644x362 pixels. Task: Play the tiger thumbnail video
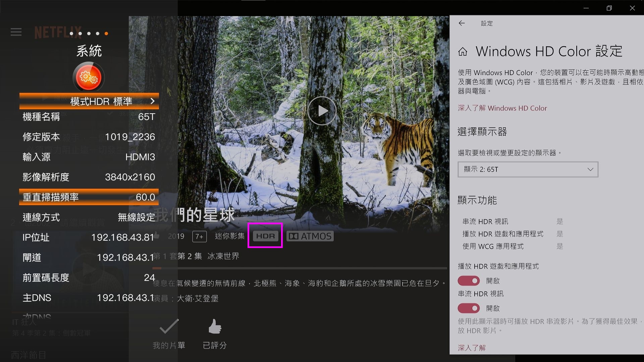coord(322,111)
